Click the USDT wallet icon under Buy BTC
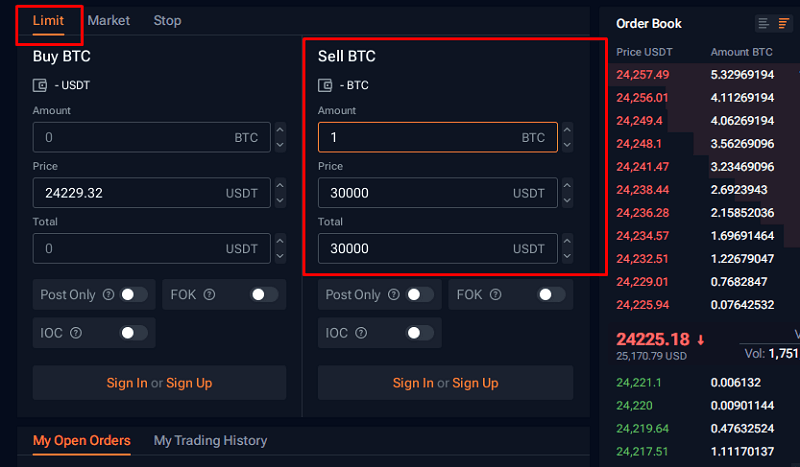Image resolution: width=800 pixels, height=467 pixels. click(40, 85)
